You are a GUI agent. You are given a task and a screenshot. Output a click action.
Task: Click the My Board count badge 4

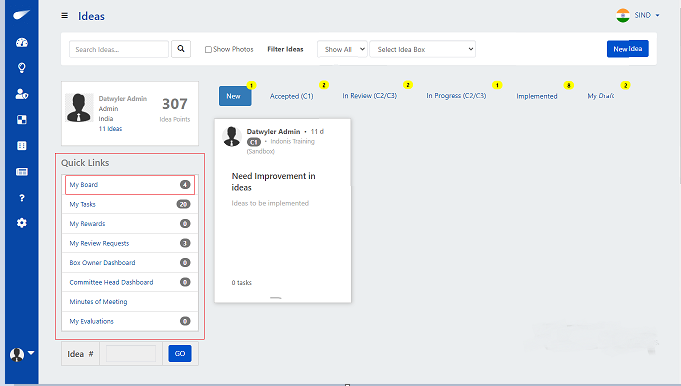point(185,185)
